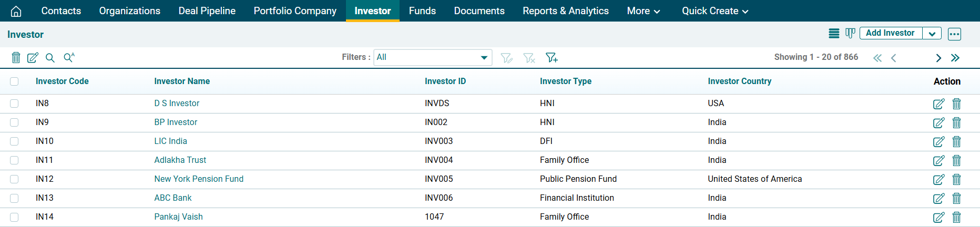Switch to kanban board view icon
Viewport: 980px width, 227px height.
(850, 34)
